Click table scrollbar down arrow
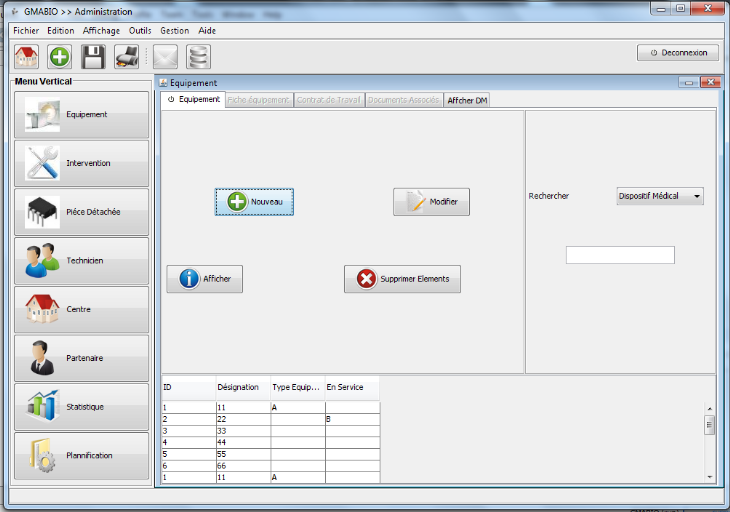The width and height of the screenshot is (730, 512). [710, 477]
